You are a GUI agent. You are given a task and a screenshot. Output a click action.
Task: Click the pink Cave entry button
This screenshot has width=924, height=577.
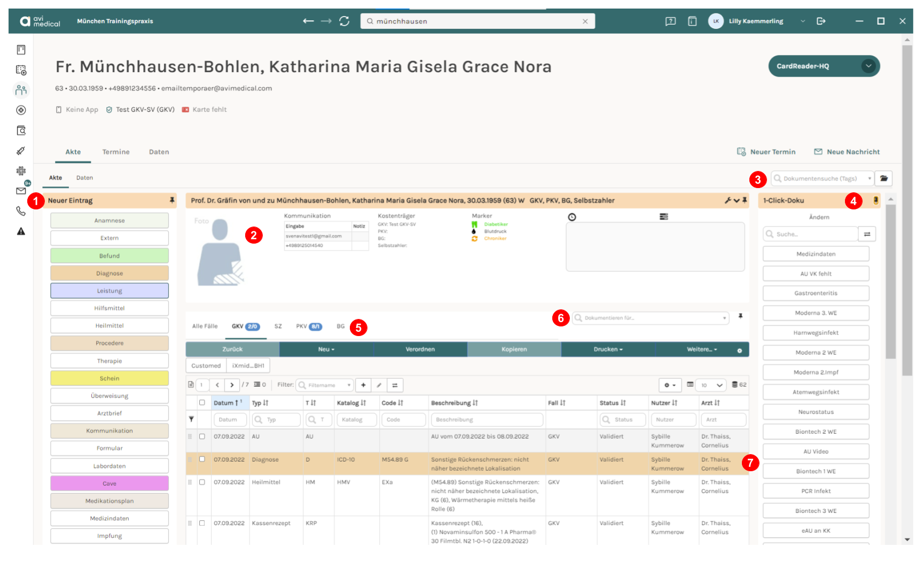[109, 484]
